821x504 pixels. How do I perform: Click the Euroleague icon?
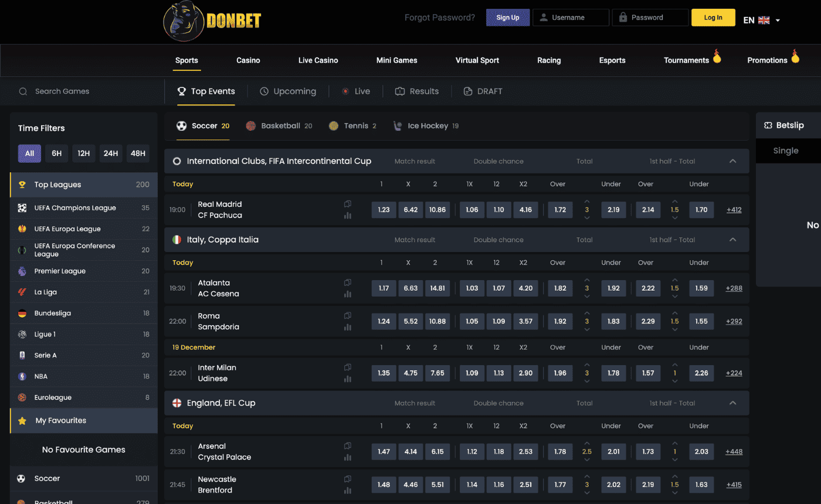click(x=22, y=398)
